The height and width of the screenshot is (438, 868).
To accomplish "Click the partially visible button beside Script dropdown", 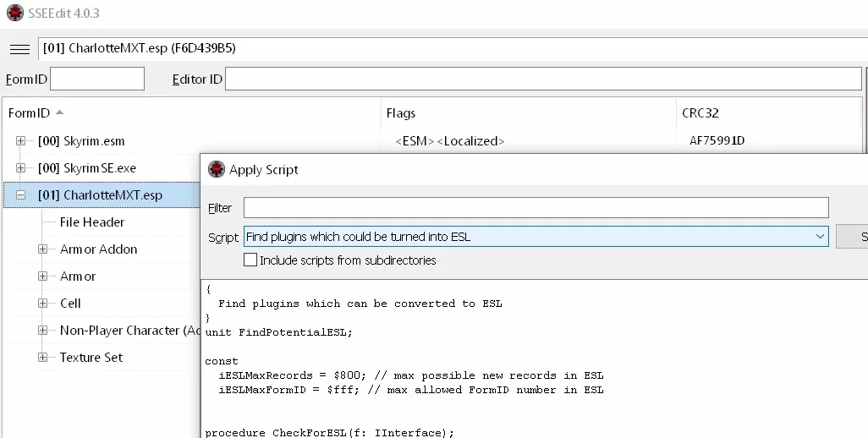I will [852, 237].
